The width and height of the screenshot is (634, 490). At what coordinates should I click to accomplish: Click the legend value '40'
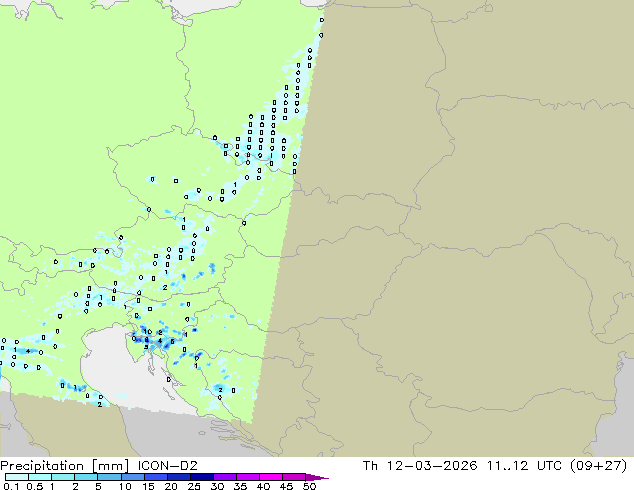point(264,486)
